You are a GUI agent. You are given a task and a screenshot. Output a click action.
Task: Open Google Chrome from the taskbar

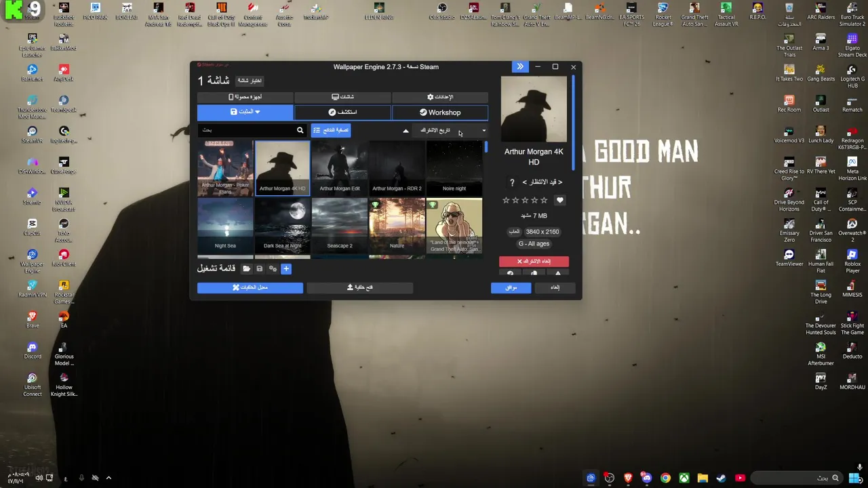[x=665, y=478]
